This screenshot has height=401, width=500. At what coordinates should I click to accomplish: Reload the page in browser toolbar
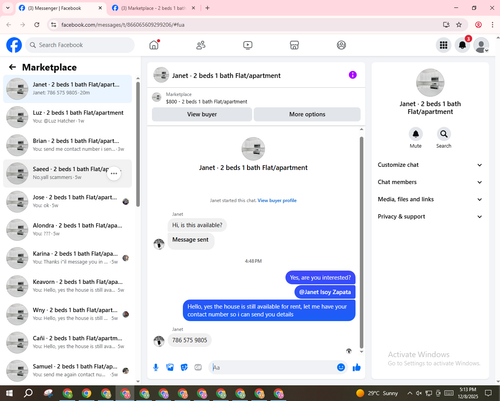tap(37, 25)
